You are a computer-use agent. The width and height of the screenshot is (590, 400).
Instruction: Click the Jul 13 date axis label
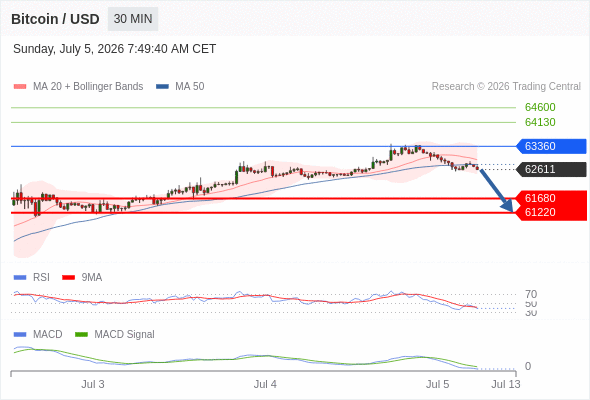tap(506, 384)
